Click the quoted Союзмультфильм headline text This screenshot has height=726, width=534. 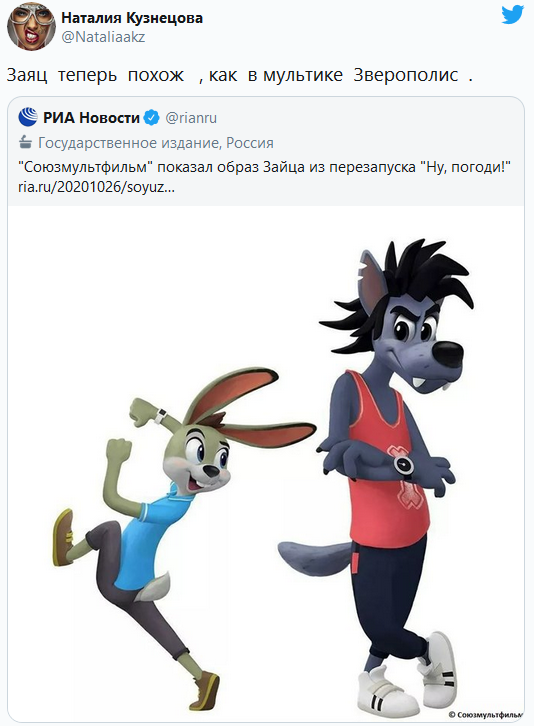(x=264, y=167)
